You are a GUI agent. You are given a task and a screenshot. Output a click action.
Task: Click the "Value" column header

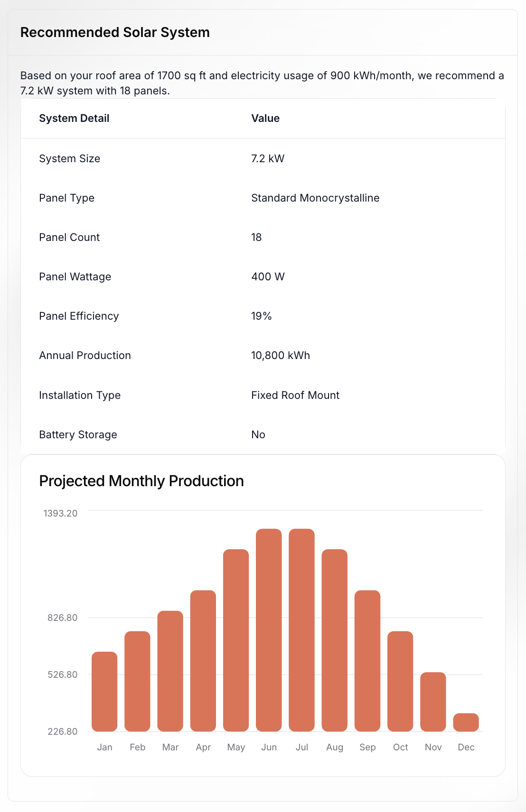(x=265, y=119)
